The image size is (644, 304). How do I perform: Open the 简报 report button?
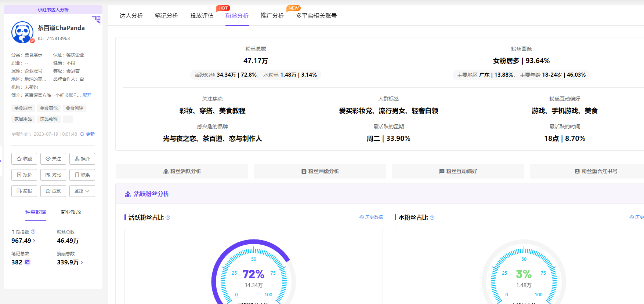(x=24, y=191)
